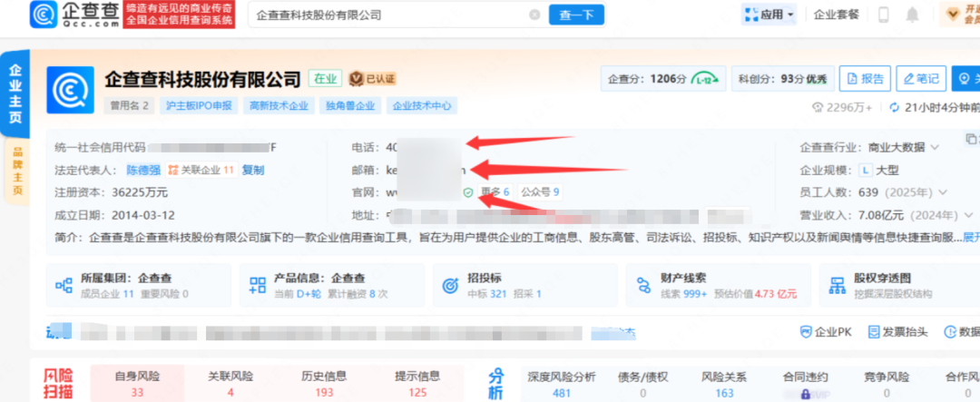980x402 pixels.
Task: Click the view count 2296万+ icon
Action: pyautogui.click(x=818, y=108)
